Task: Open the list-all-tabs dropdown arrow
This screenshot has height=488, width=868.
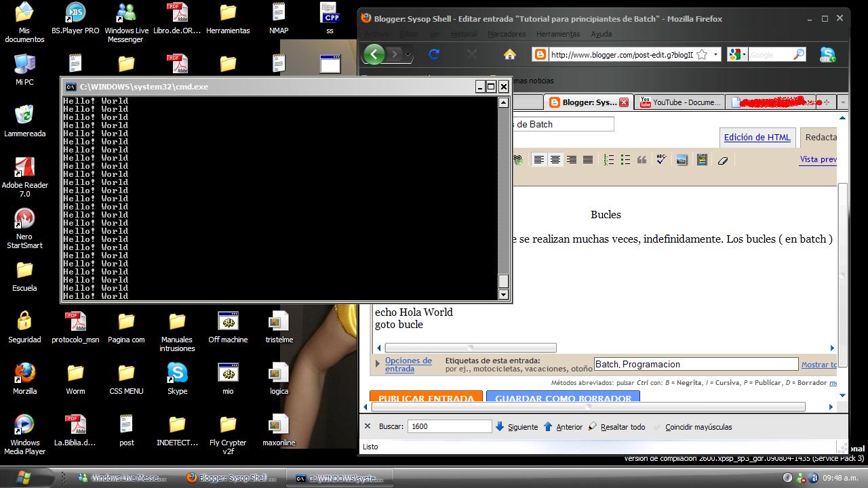Action: tap(843, 102)
